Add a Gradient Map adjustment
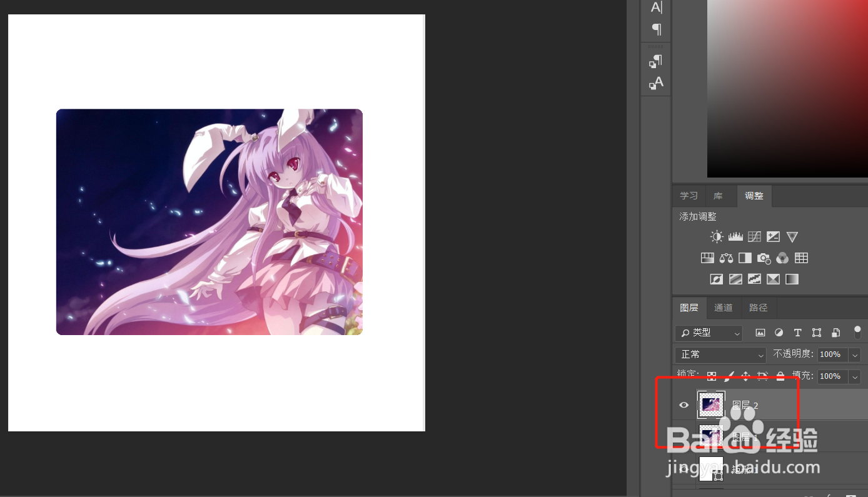Image resolution: width=868 pixels, height=497 pixels. click(792, 279)
